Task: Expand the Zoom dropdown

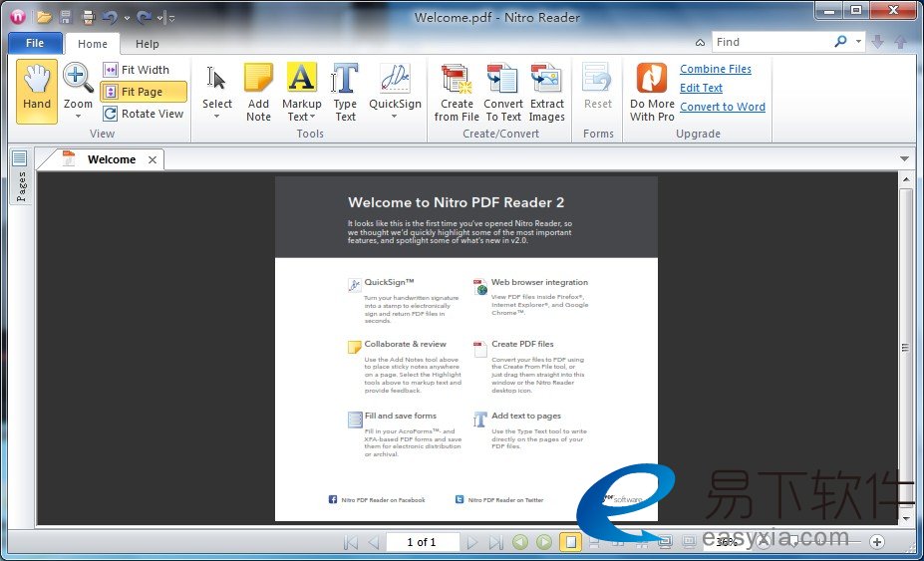Action: tap(78, 116)
